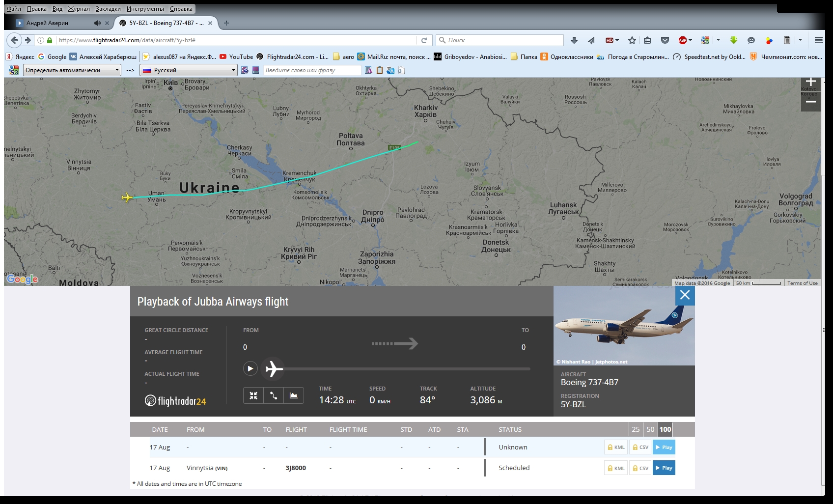Play the 3J8000 Vinnytsia flight
Screen dimensions: 833x504
(x=664, y=468)
